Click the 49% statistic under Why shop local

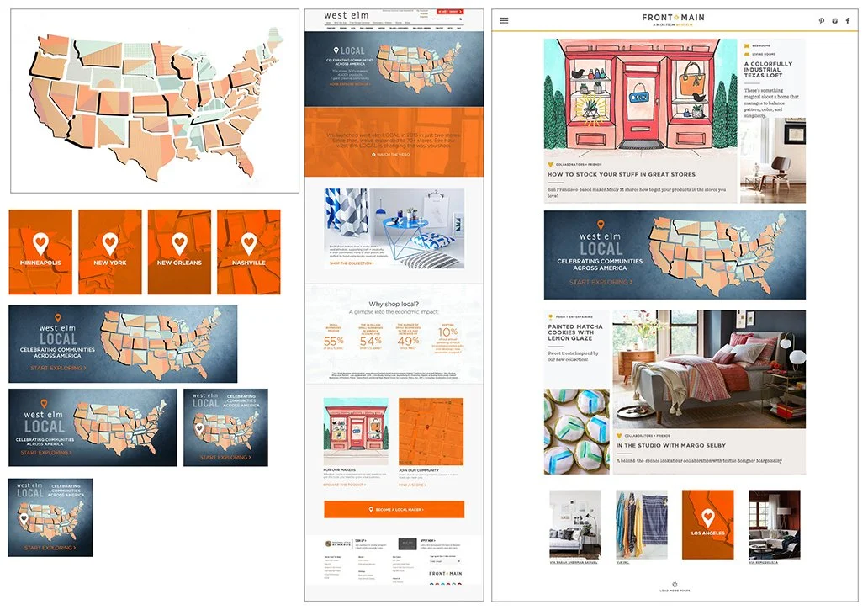point(408,341)
